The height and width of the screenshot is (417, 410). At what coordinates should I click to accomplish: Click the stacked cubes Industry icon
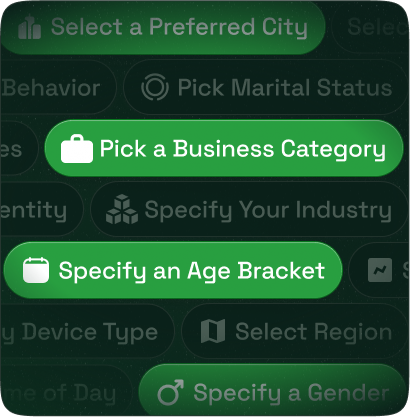tap(122, 209)
